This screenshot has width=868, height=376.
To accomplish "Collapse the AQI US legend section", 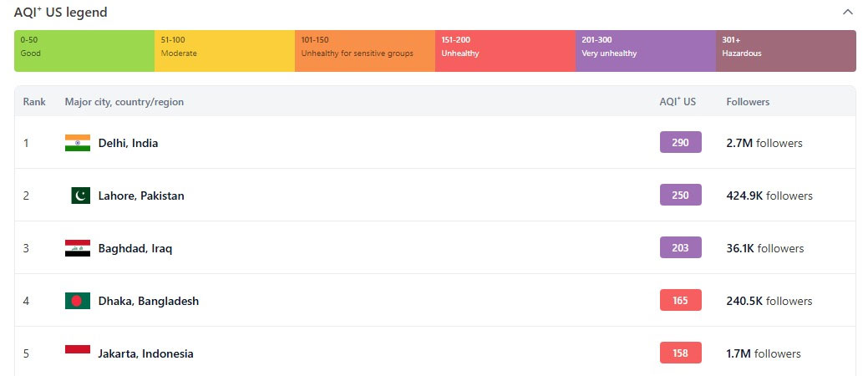I will click(x=848, y=13).
